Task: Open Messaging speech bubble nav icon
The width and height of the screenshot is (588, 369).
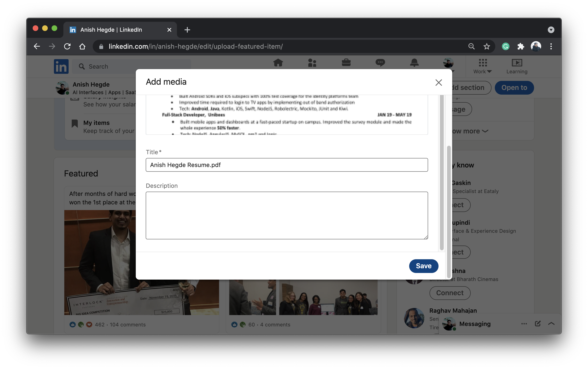Action: point(380,63)
